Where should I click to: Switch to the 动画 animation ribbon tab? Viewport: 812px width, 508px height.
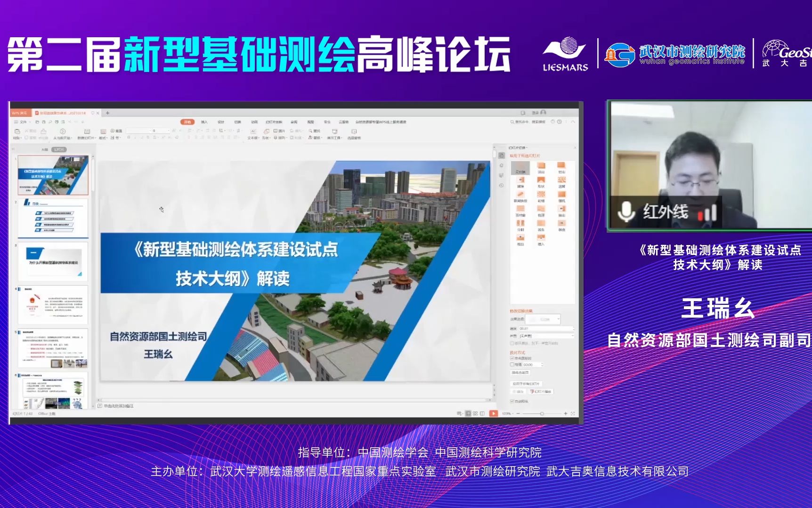pyautogui.click(x=254, y=122)
